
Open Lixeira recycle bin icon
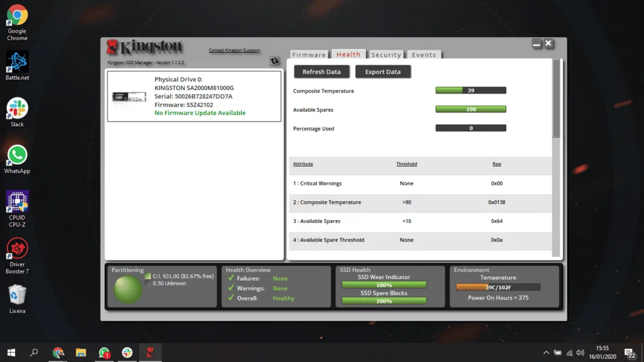coord(17,299)
